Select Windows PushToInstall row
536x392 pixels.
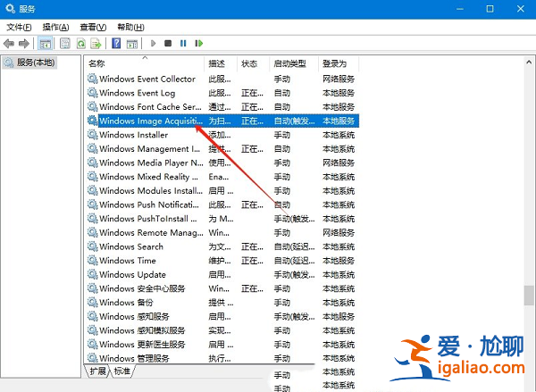[222, 219]
